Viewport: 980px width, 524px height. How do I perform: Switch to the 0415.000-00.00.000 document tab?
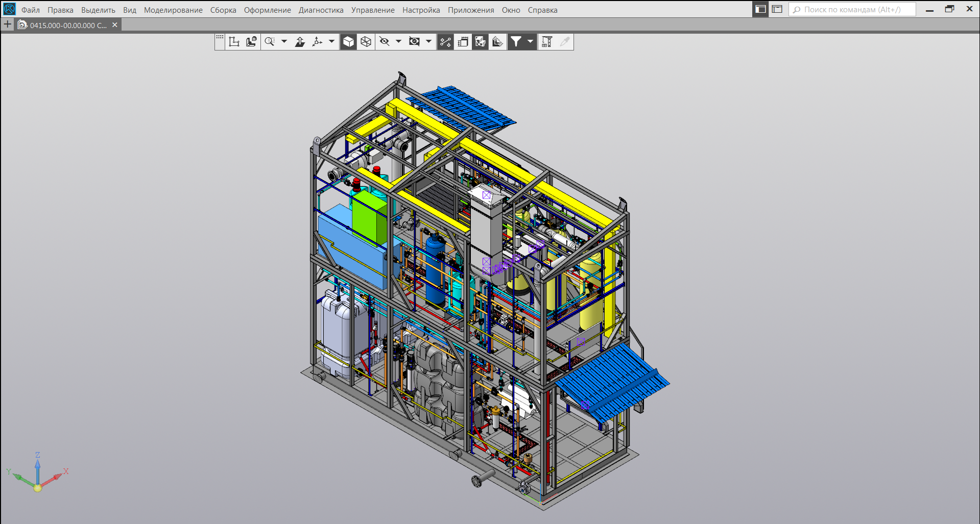[64, 25]
